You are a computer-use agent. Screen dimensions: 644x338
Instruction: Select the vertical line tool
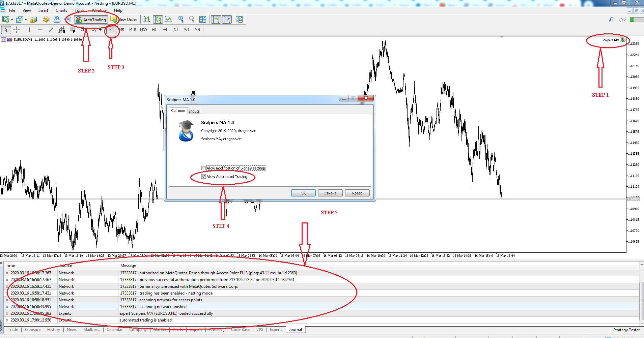coord(29,30)
